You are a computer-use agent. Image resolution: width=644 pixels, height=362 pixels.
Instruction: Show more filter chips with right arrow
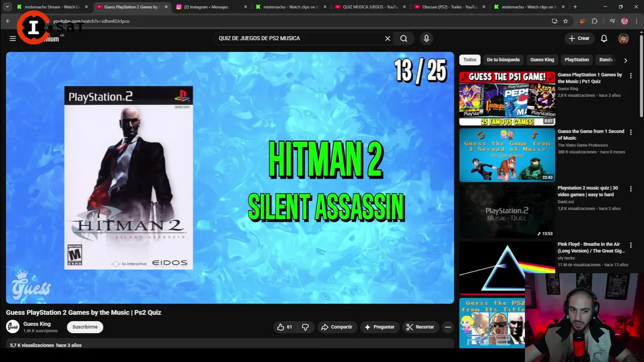click(625, 60)
